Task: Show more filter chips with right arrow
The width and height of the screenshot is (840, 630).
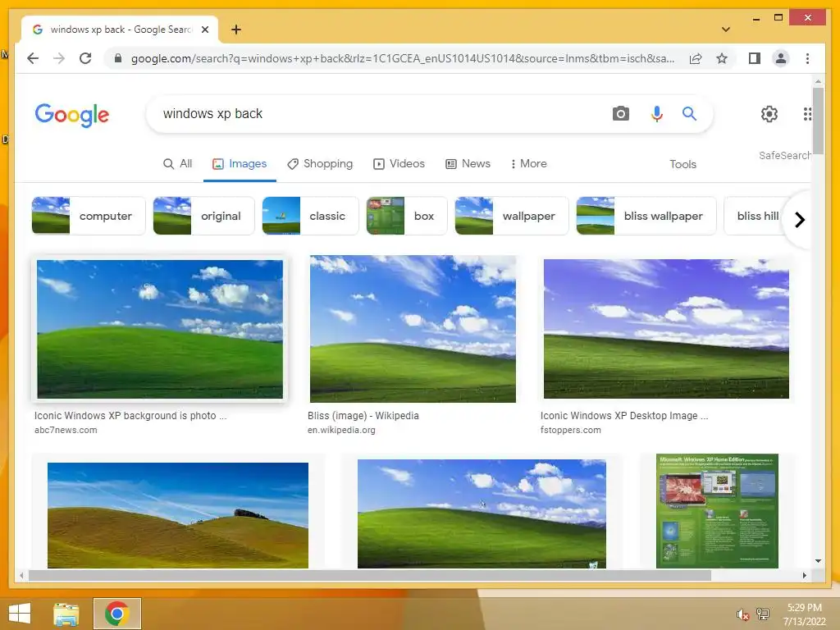Action: (x=799, y=220)
